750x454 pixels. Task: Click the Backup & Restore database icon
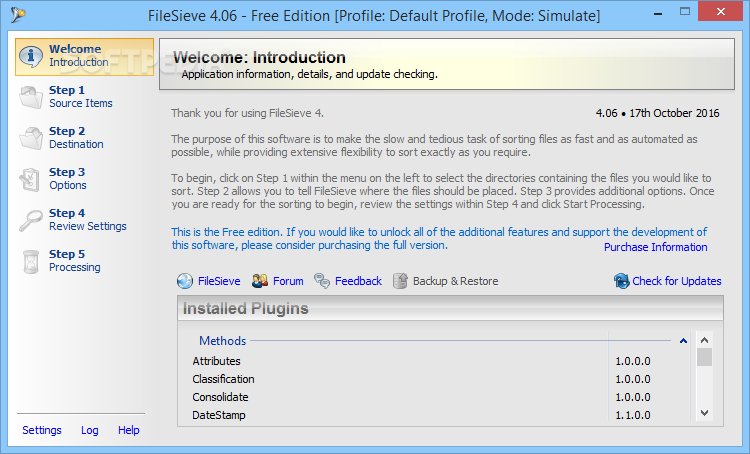(400, 281)
